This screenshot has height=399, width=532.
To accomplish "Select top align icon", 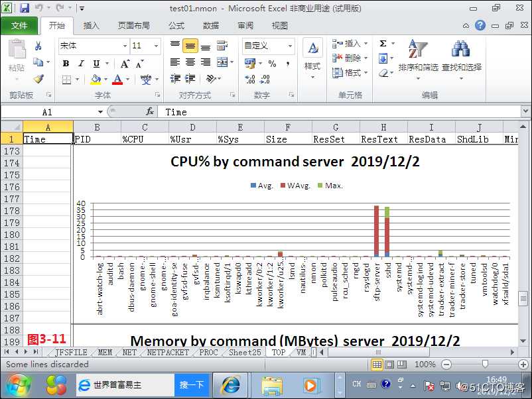I will point(175,45).
